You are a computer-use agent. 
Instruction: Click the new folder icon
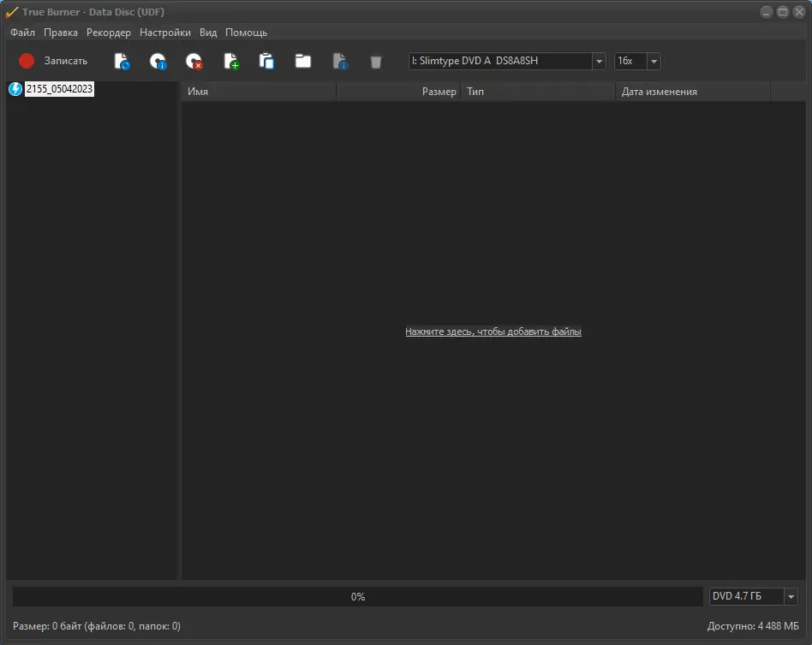303,61
